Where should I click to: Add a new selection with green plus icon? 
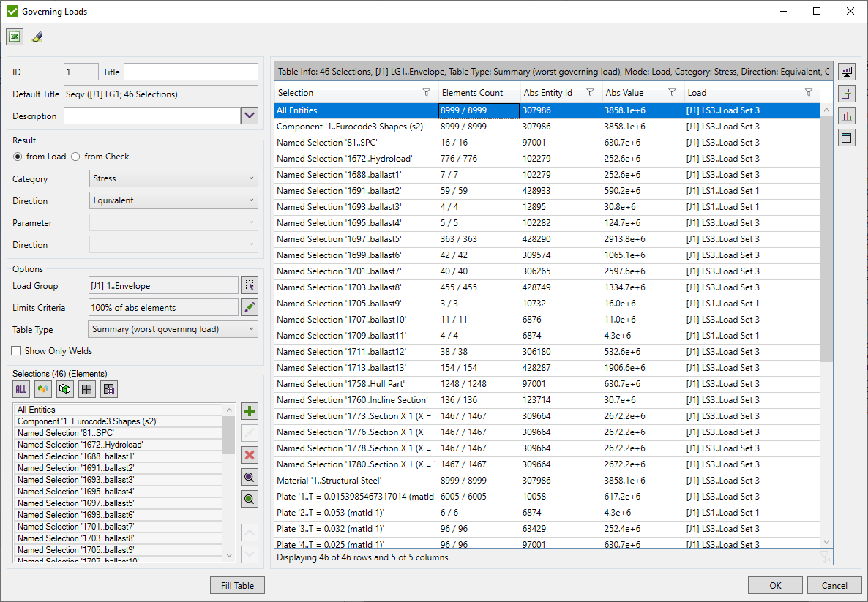click(249, 410)
